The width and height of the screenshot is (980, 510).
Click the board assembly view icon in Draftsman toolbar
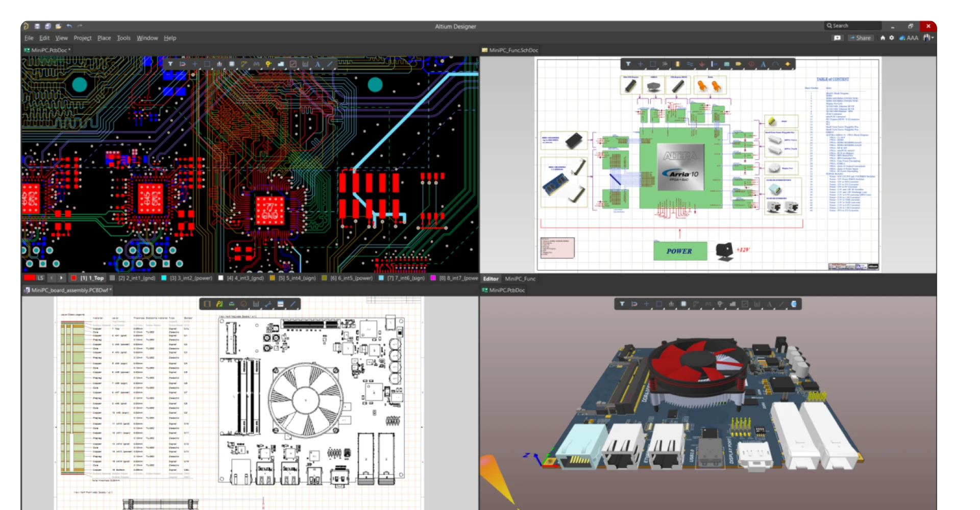tap(207, 304)
